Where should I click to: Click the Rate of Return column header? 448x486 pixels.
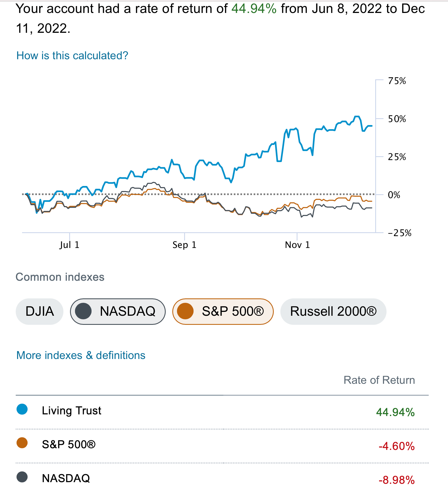(379, 380)
